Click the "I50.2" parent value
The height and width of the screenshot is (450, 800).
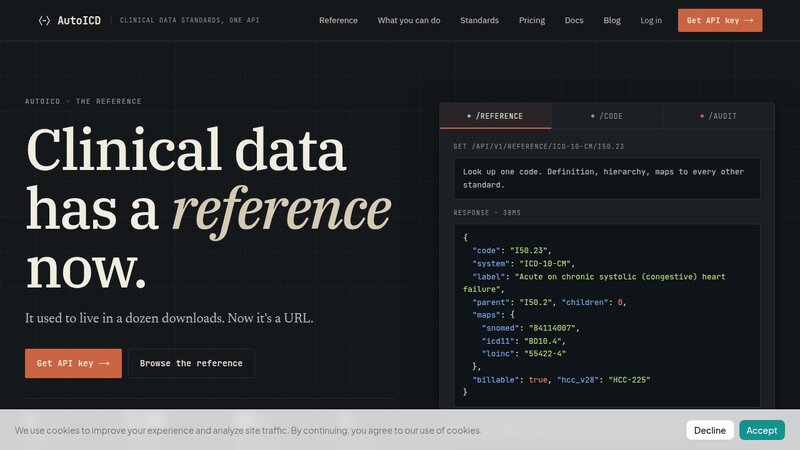pos(535,303)
